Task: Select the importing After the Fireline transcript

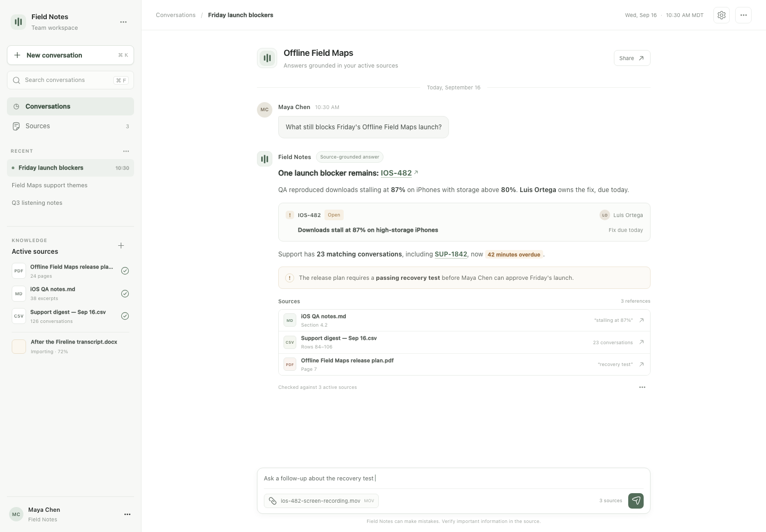Action: (70, 346)
